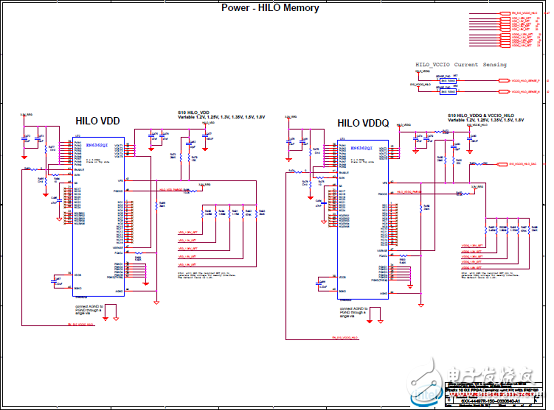The width and height of the screenshot is (554, 410).
Task: Click the upper current sense resistor box
Action: [x=448, y=81]
